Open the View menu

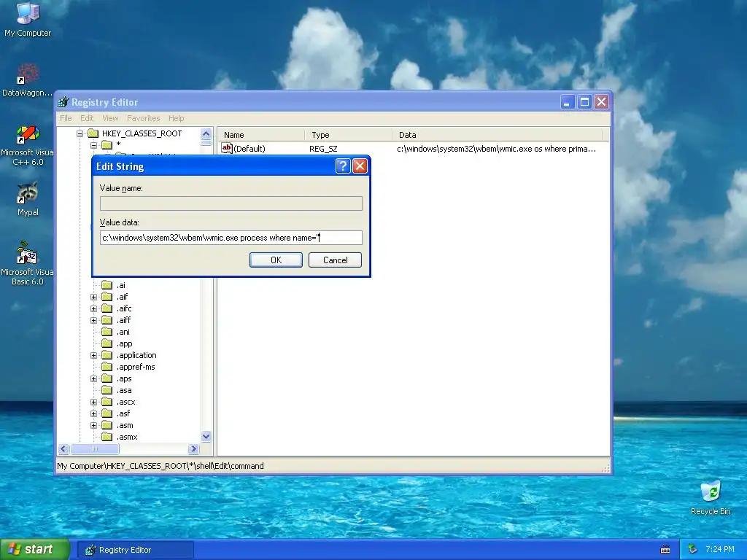click(110, 118)
